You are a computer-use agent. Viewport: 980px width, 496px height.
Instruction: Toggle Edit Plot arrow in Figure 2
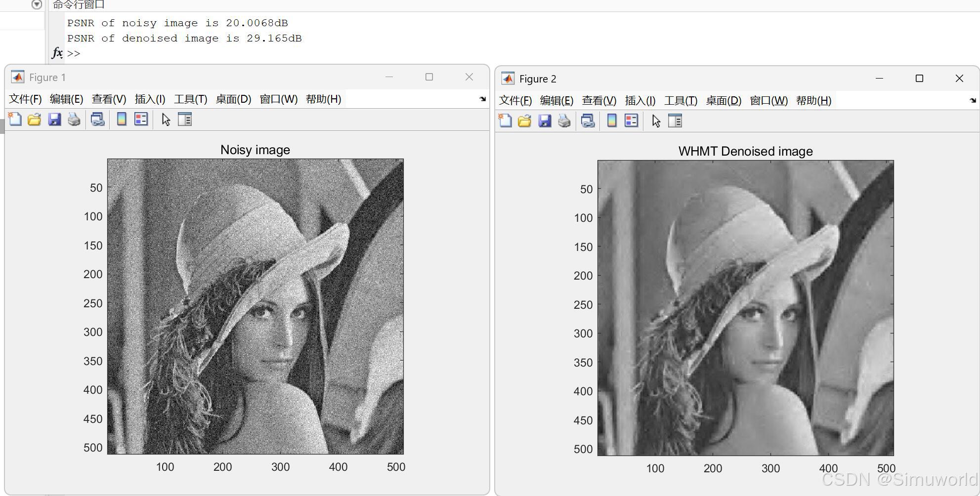[656, 121]
